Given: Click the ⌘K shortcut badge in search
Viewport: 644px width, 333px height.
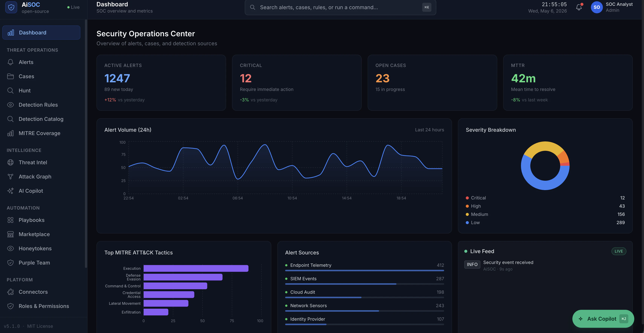Looking at the screenshot, I should (x=427, y=7).
